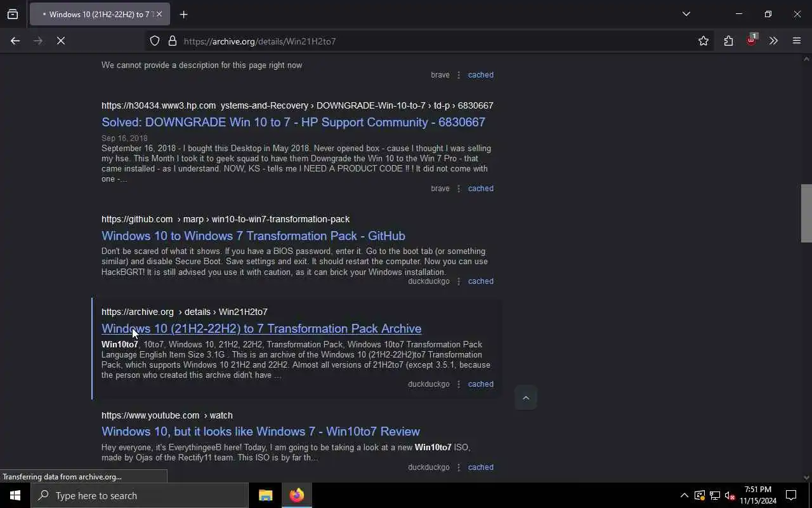This screenshot has height=508, width=812.
Task: Open File Explorer from taskbar
Action: tap(265, 495)
